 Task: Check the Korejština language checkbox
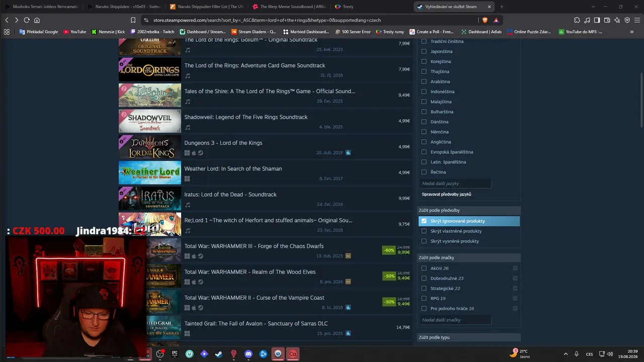pyautogui.click(x=424, y=61)
